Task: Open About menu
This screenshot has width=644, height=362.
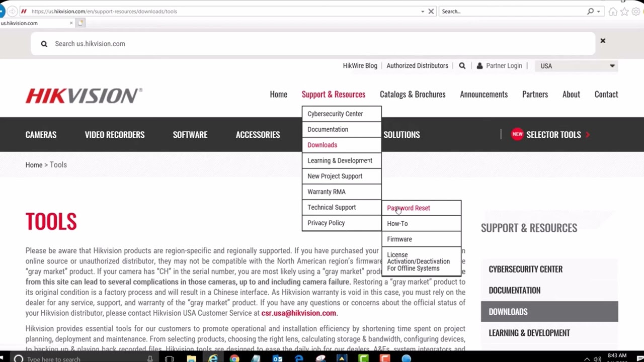Action: [x=571, y=95]
